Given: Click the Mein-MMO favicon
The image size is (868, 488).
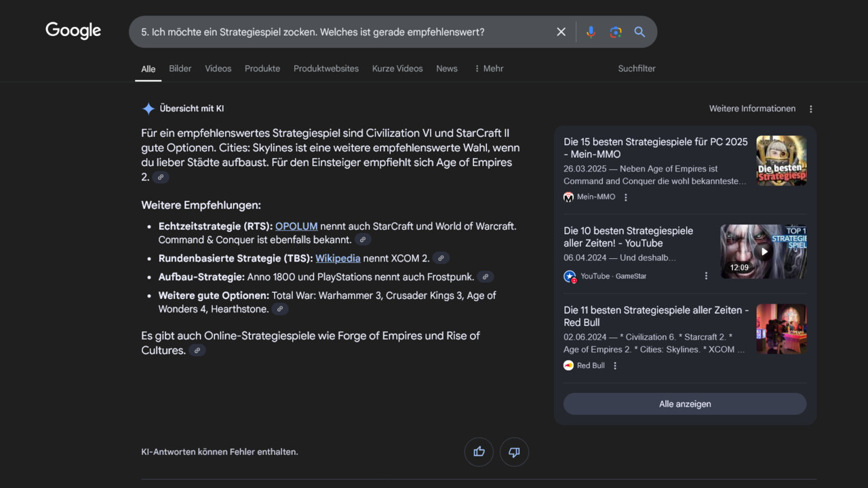Looking at the screenshot, I should (568, 197).
